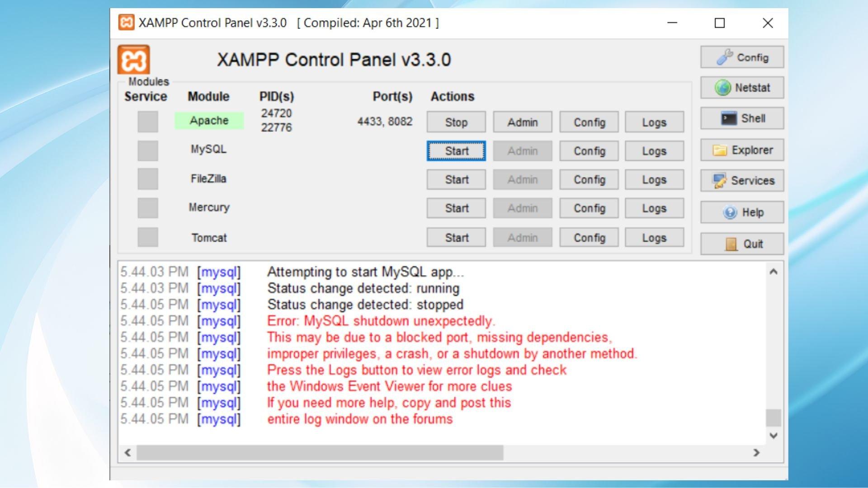This screenshot has height=488, width=868.
Task: Click the Tomcat module label
Action: (x=209, y=238)
